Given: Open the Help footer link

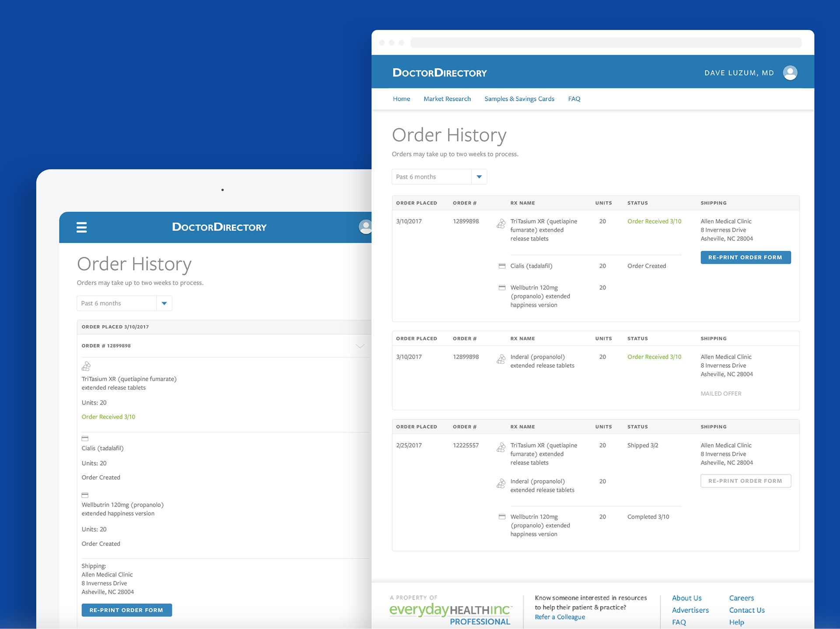Looking at the screenshot, I should click(736, 622).
